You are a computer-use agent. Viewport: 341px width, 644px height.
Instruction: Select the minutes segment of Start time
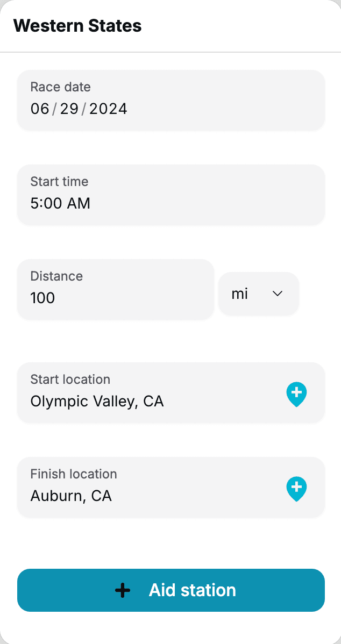(47, 204)
